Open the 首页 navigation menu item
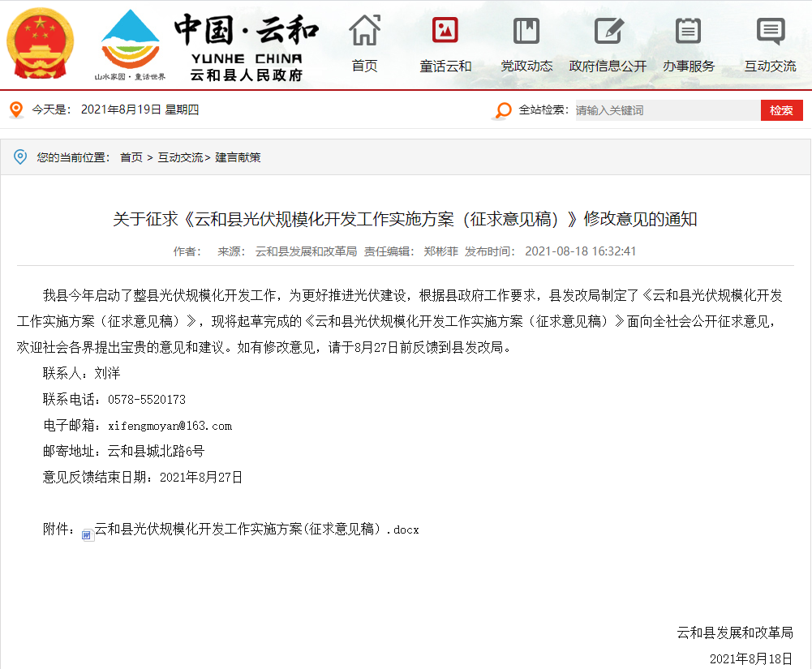This screenshot has width=812, height=669. click(364, 66)
